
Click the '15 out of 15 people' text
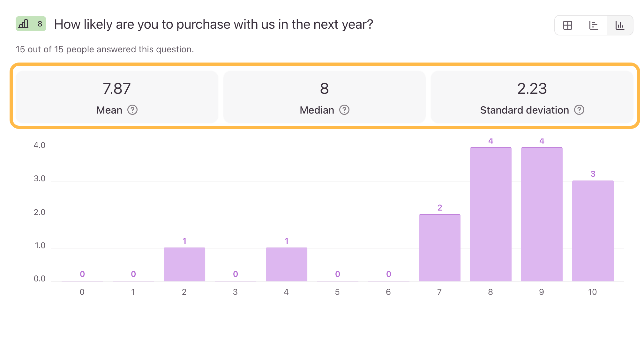(105, 49)
